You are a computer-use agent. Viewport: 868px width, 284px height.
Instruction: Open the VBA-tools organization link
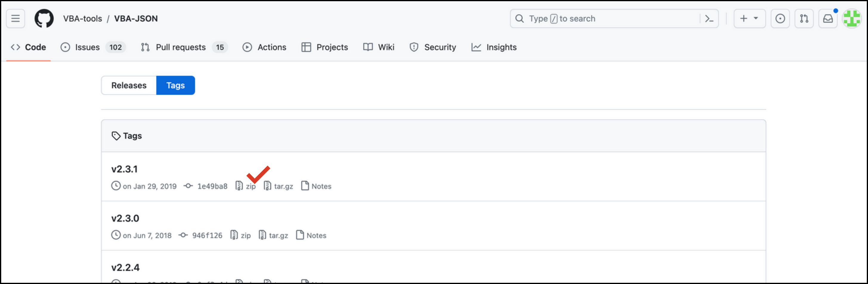pos(83,18)
